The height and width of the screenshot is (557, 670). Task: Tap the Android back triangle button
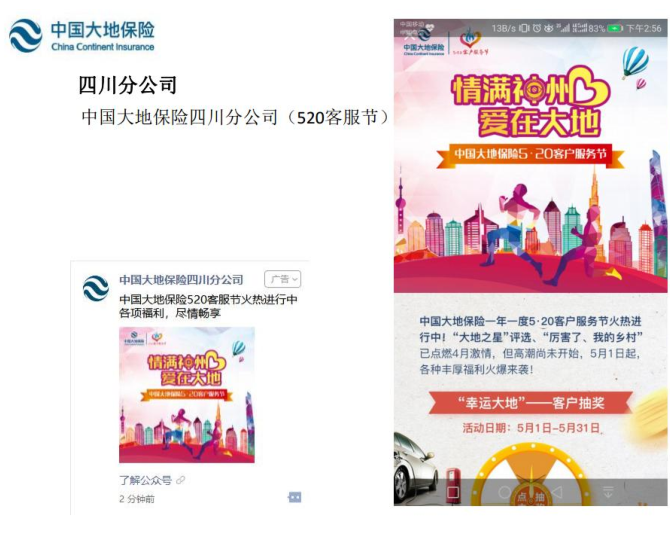[x=556, y=492]
